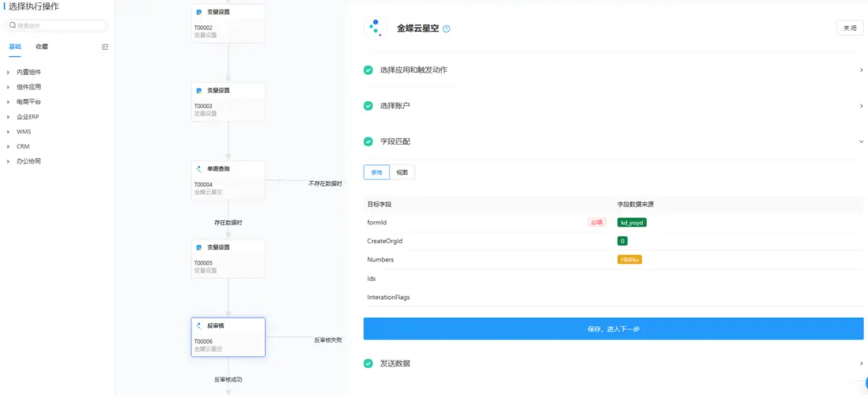Click the orange FBillNo tag
Image resolution: width=868 pixels, height=395 pixels.
[629, 259]
